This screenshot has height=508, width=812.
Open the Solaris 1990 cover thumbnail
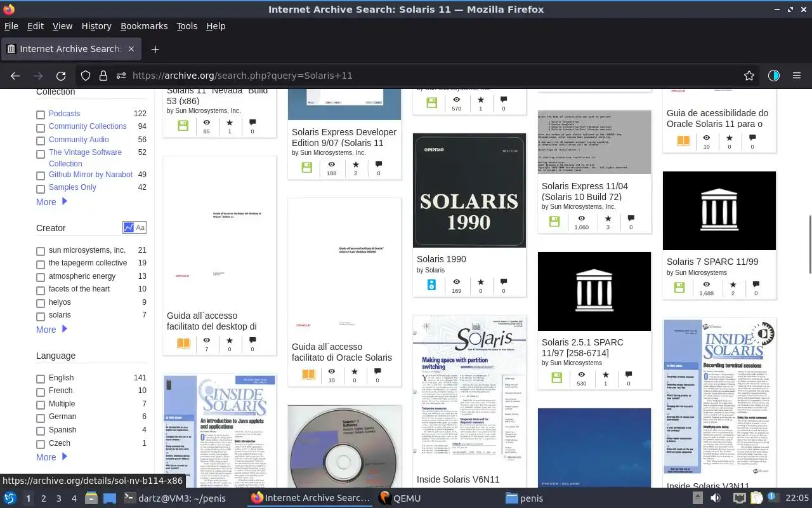(x=469, y=190)
